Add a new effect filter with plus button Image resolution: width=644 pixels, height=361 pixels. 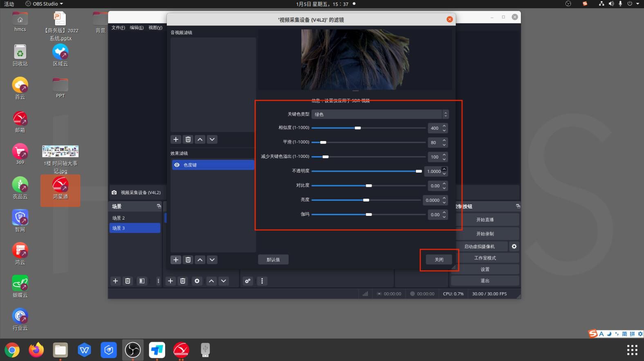point(176,260)
